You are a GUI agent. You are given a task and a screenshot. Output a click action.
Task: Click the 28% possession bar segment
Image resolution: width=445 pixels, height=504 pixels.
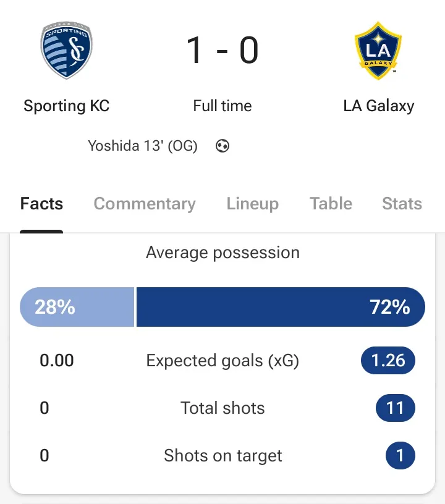point(77,307)
